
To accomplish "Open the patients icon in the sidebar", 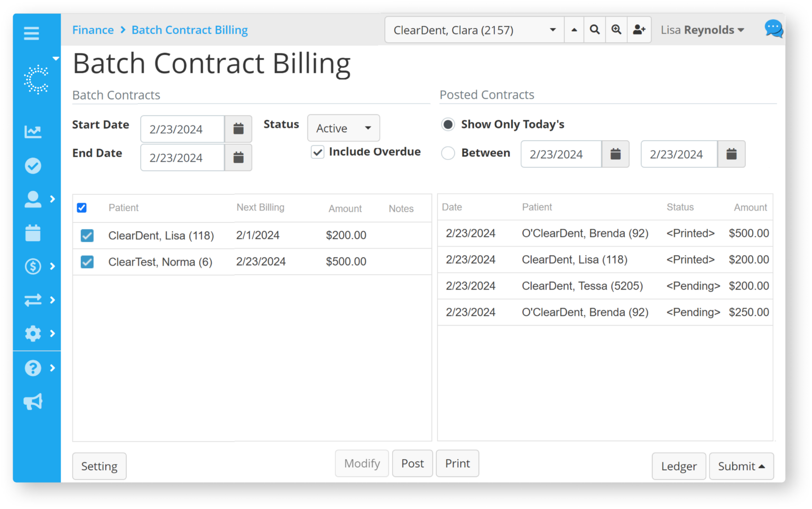I will (32, 199).
